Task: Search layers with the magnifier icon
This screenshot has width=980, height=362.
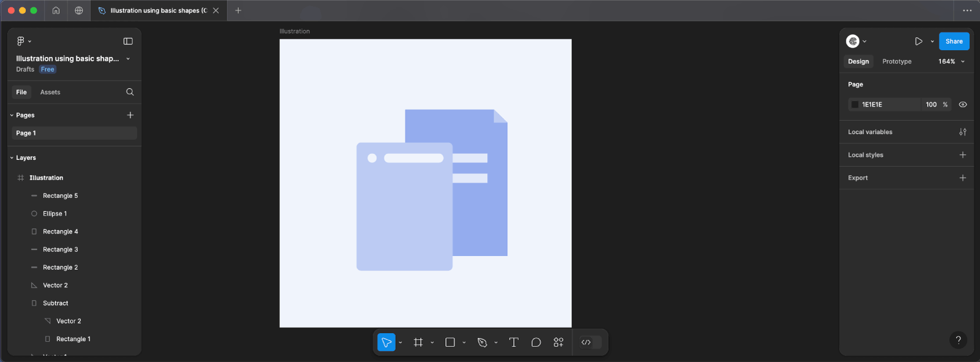Action: pos(130,92)
